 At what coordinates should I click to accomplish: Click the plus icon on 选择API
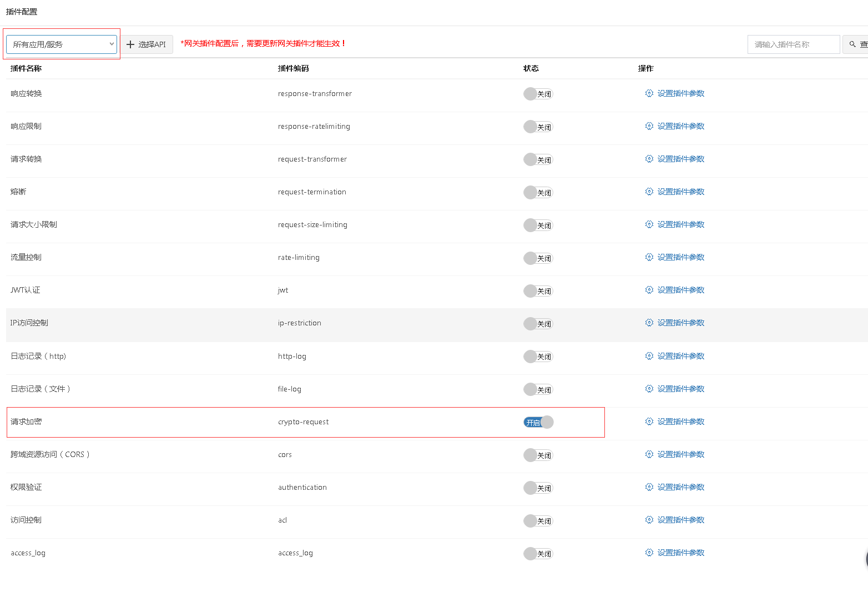click(x=131, y=44)
